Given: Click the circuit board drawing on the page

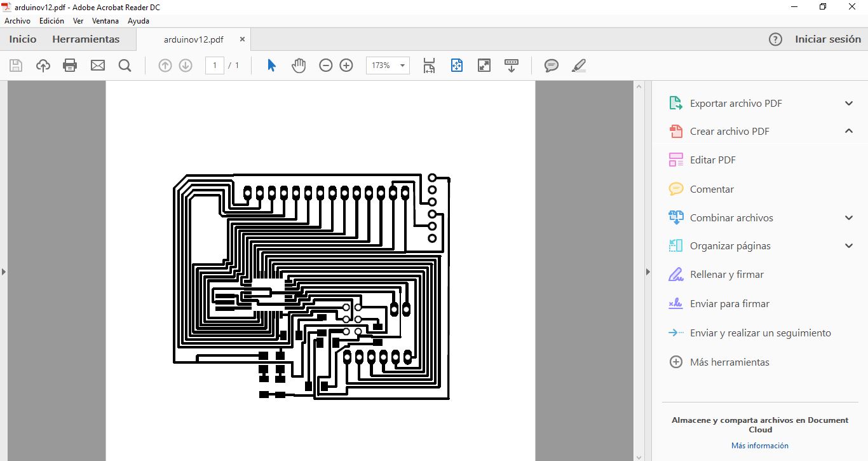Looking at the screenshot, I should tap(312, 286).
